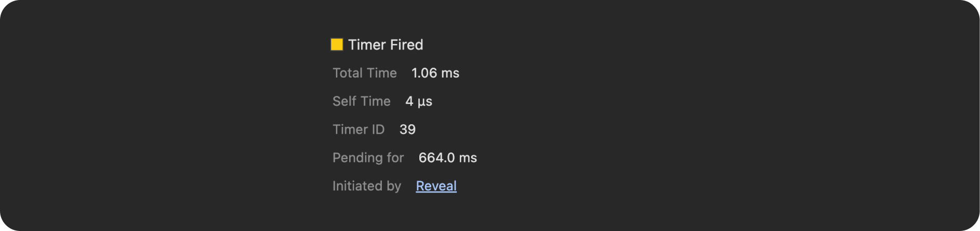Screen dimensions: 980x231
Task: Click the Pending for label
Action: point(368,158)
